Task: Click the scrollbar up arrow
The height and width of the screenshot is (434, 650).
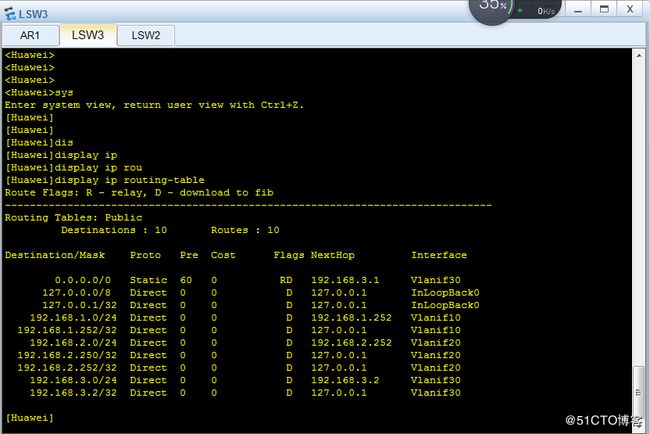Action: (638, 56)
